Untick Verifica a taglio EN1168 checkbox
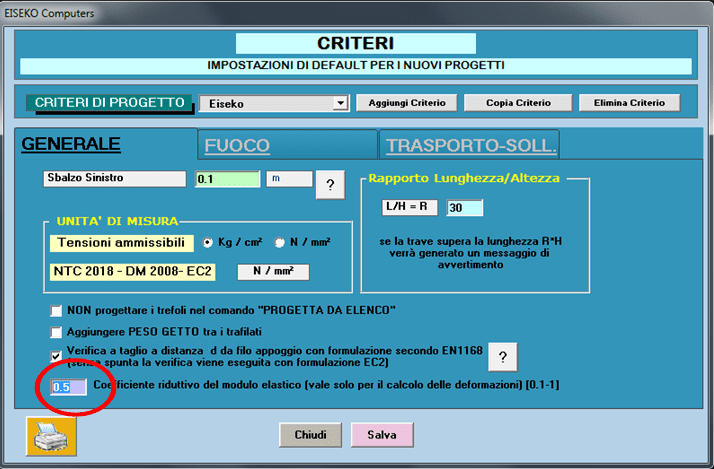Screen dimensions: 714x469 (56, 356)
